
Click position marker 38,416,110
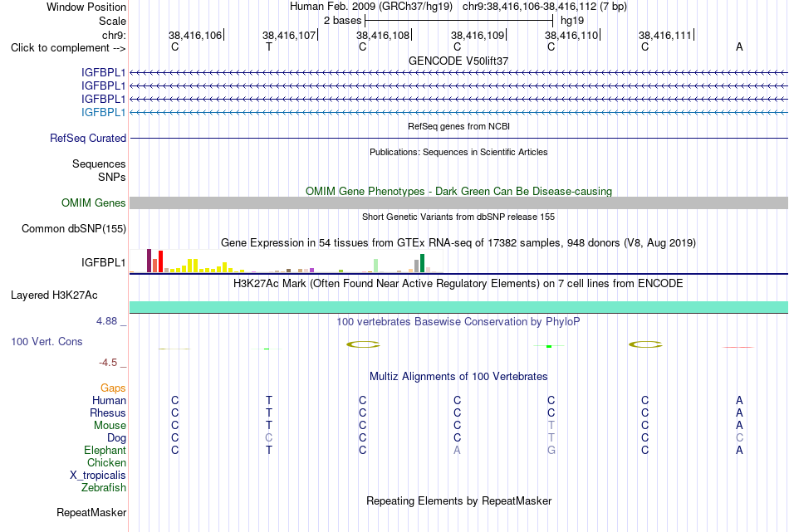(x=571, y=35)
